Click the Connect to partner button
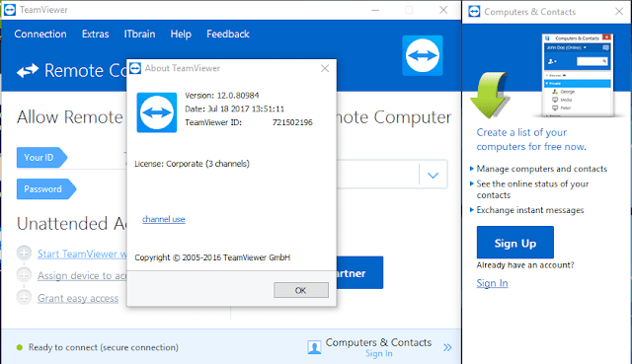The height and width of the screenshot is (364, 632). (359, 272)
